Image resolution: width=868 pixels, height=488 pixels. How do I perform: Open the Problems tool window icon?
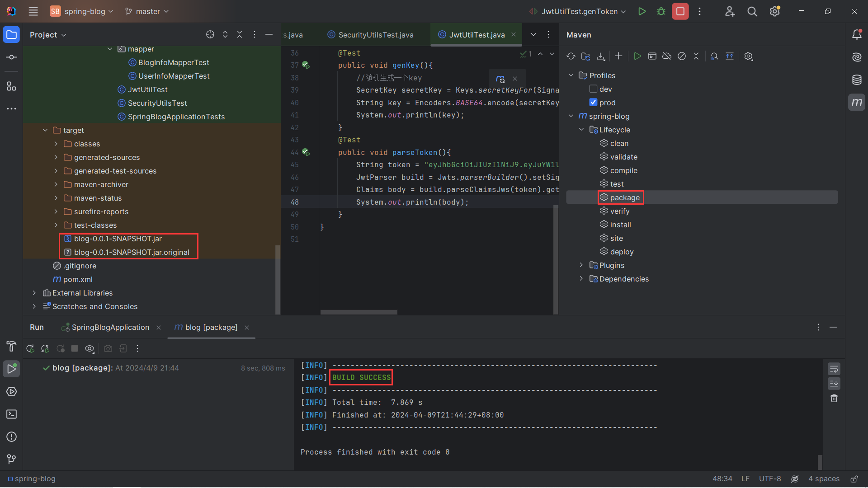point(12,437)
